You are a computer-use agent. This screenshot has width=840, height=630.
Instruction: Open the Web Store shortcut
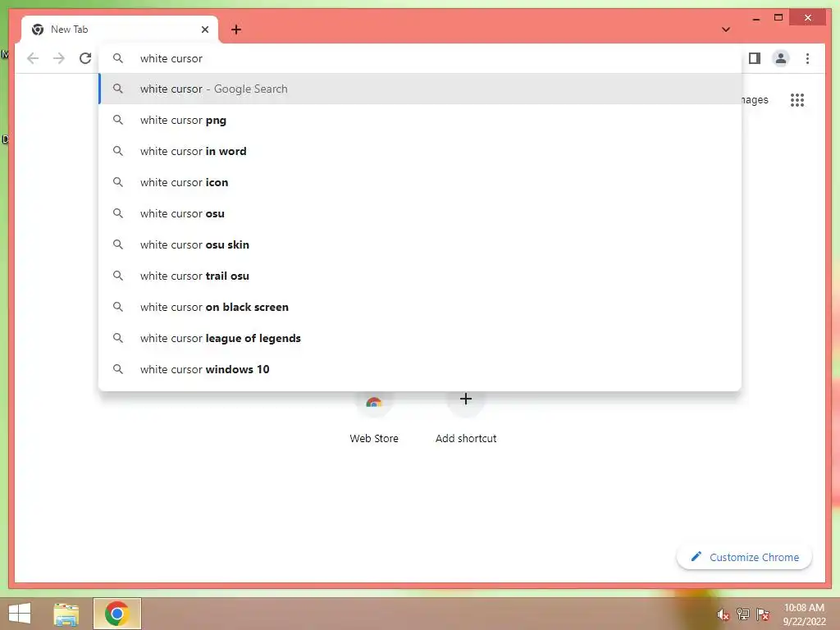tap(374, 418)
